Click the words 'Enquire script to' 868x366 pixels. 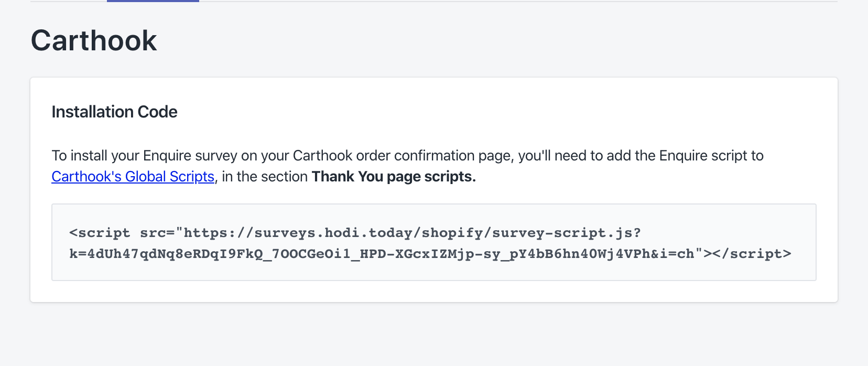711,156
